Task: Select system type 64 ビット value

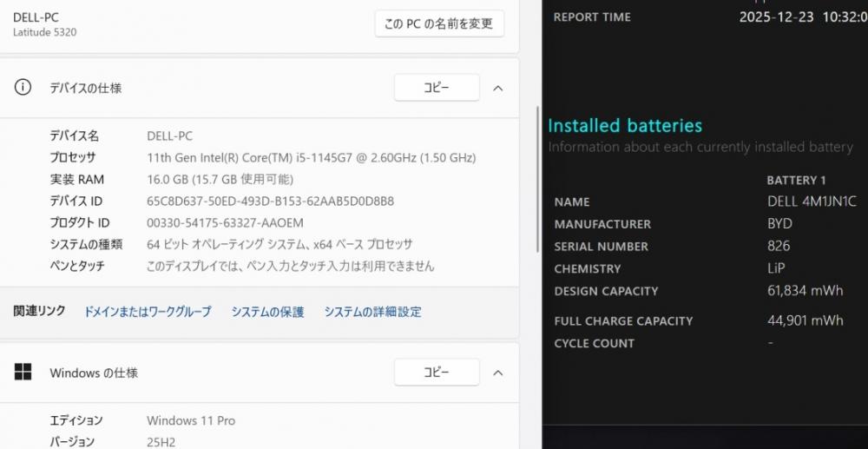Action: pyautogui.click(x=279, y=244)
